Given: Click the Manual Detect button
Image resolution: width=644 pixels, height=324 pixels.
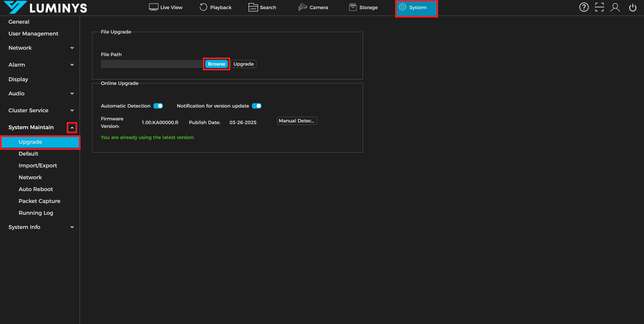Looking at the screenshot, I should 297,121.
